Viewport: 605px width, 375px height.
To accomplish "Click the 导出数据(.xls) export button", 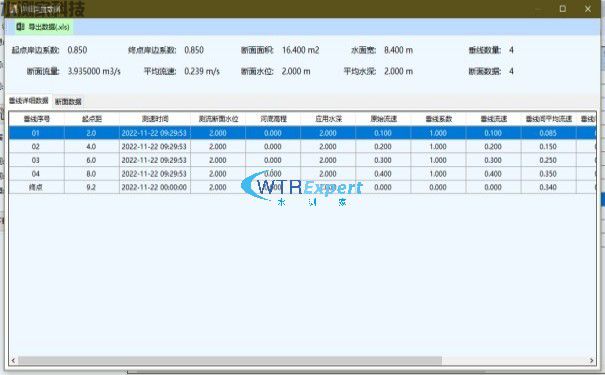I will click(43, 27).
